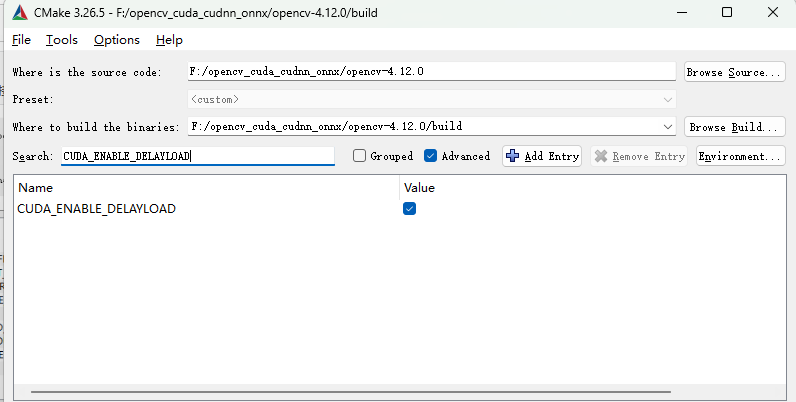Image resolution: width=796 pixels, height=402 pixels.
Task: Maximize the CMake window
Action: click(726, 14)
